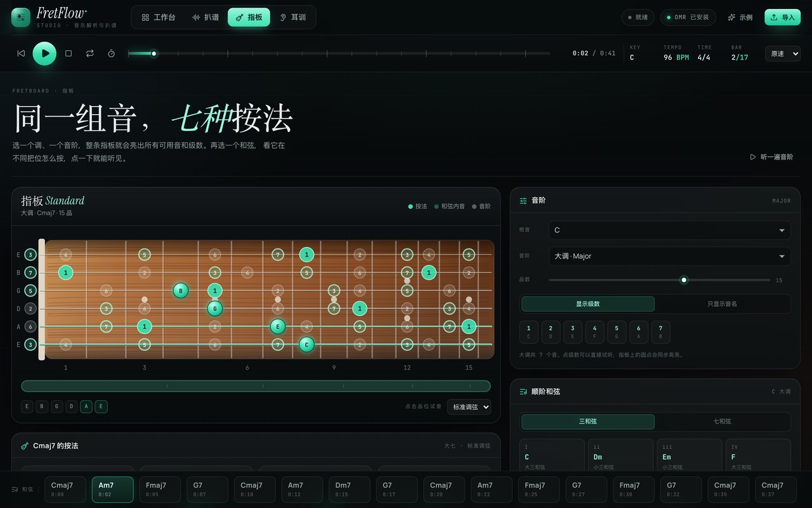This screenshot has width=812, height=508.
Task: Switch to the 扒谱 tab
Action: (x=206, y=17)
